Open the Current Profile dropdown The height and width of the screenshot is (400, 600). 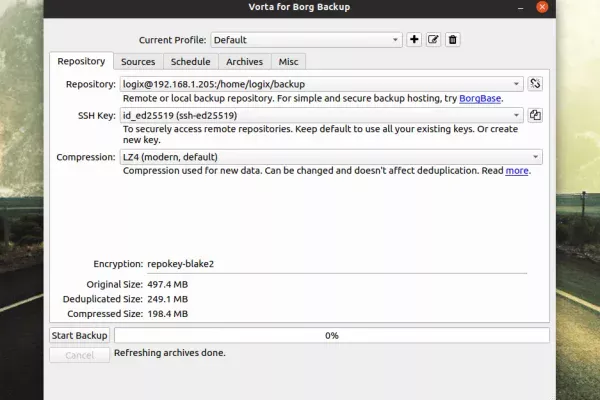click(306, 40)
